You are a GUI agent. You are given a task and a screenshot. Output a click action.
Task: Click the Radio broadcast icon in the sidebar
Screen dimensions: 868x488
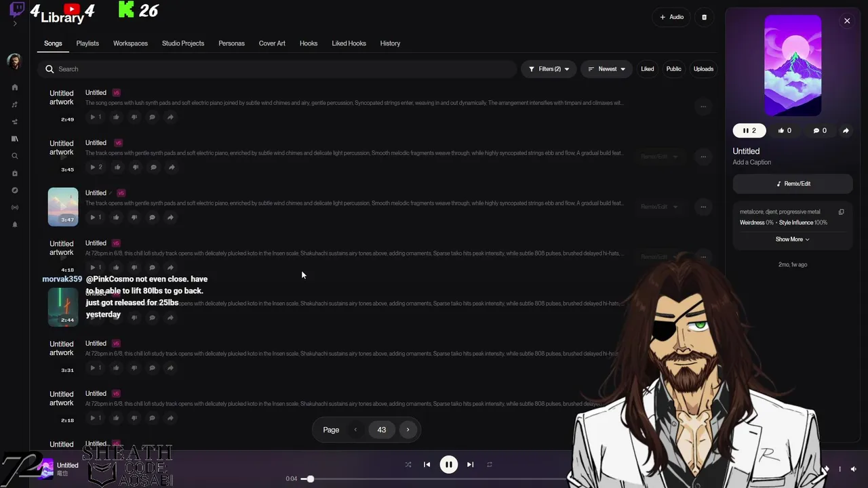pyautogui.click(x=15, y=207)
